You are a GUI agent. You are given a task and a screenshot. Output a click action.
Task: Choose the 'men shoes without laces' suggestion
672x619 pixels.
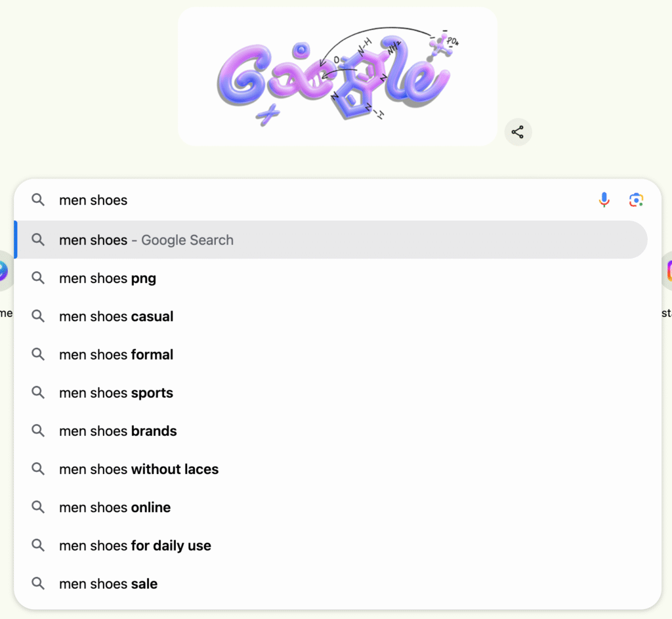[138, 469]
